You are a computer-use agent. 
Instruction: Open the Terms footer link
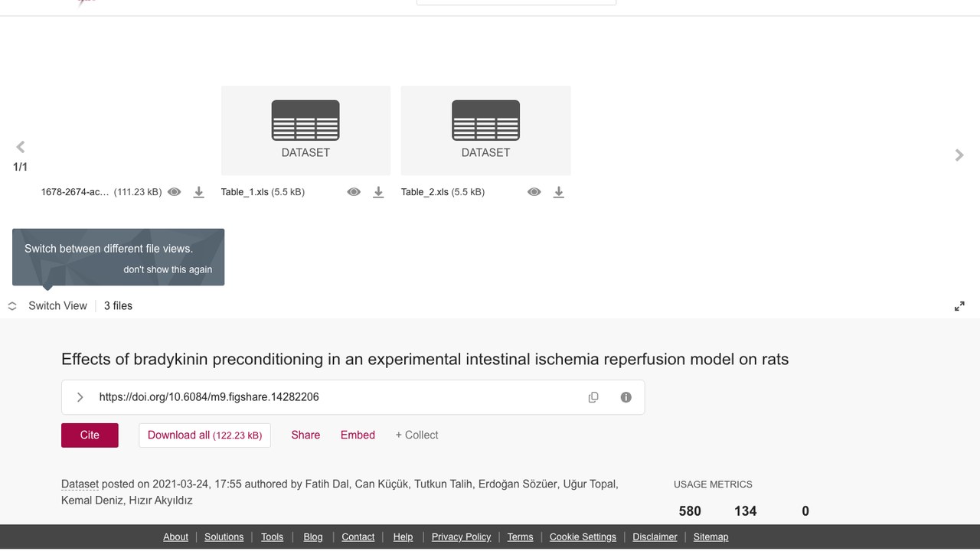(x=520, y=537)
